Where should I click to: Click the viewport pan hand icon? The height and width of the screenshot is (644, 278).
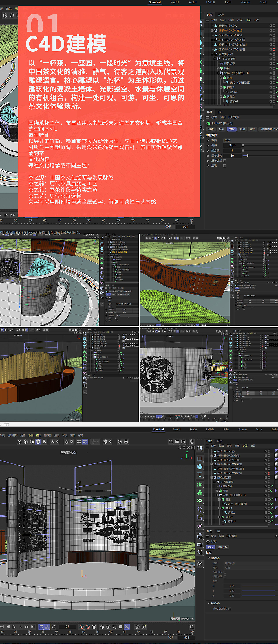click(180, 447)
